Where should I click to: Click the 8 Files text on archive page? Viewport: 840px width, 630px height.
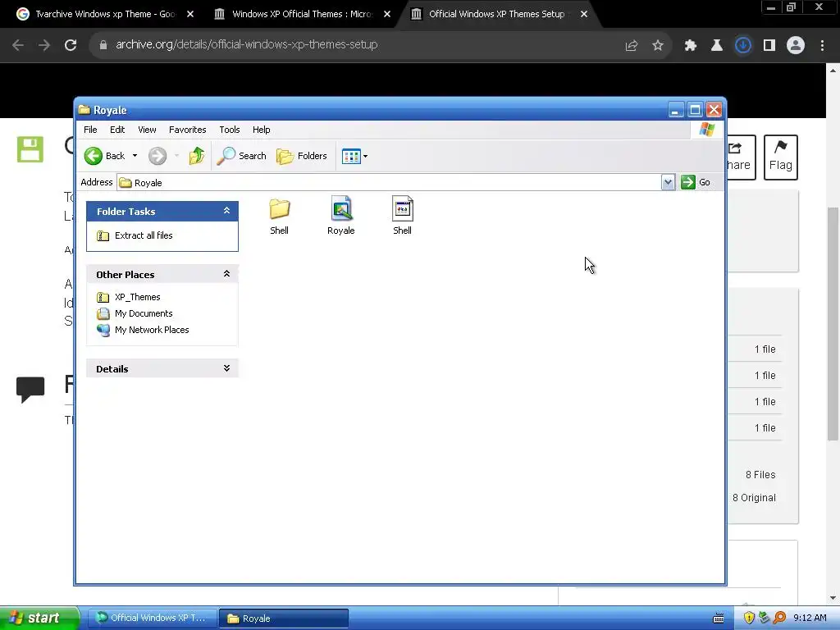click(760, 475)
